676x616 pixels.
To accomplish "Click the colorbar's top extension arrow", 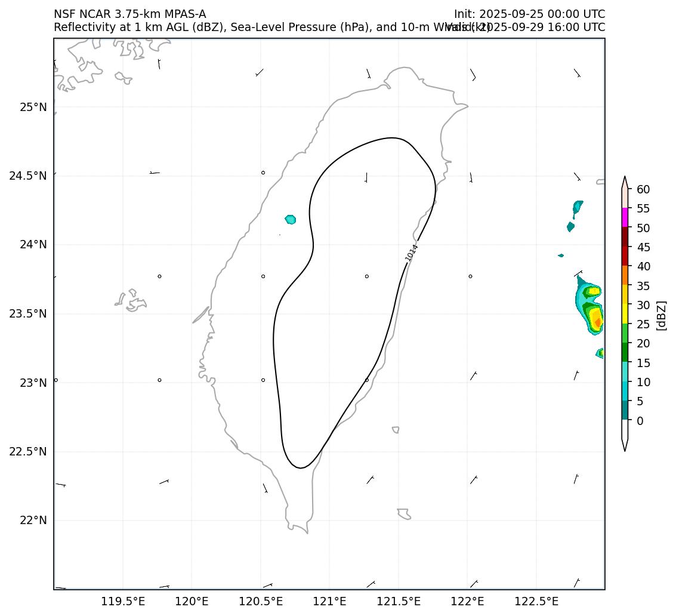I will [x=625, y=182].
